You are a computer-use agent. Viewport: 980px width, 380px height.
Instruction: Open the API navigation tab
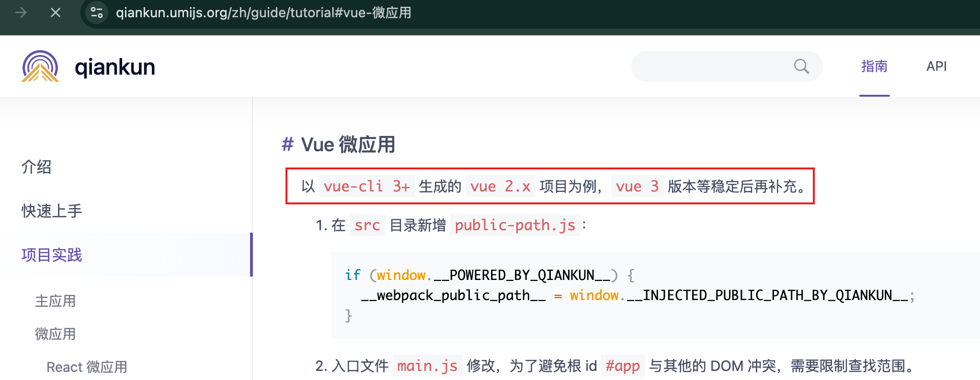936,67
